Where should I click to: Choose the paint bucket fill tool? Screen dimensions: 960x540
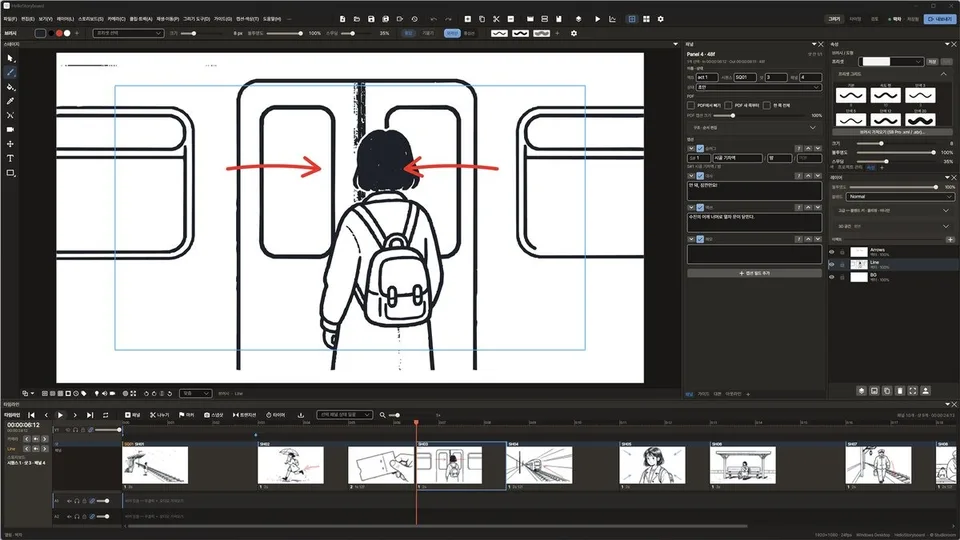[x=10, y=87]
